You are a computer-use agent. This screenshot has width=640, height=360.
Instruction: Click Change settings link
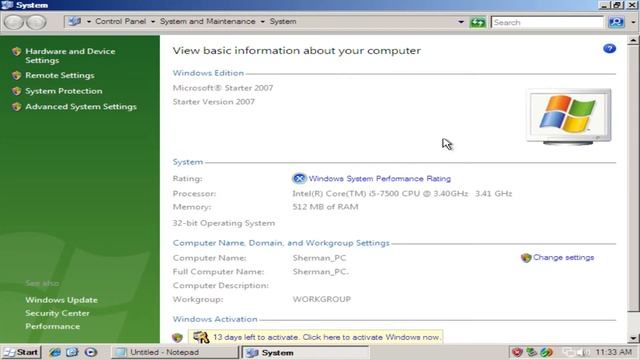click(x=563, y=258)
